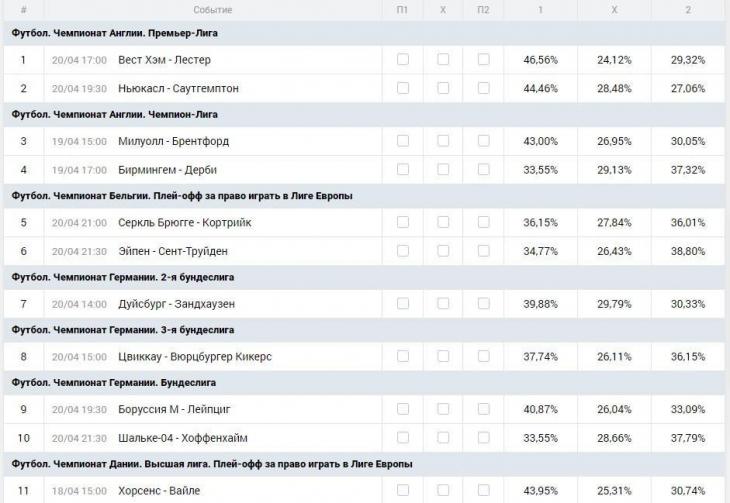Tick П1 checkbox for Вест Хэм - Лестер
The height and width of the screenshot is (503, 730).
pyautogui.click(x=402, y=60)
